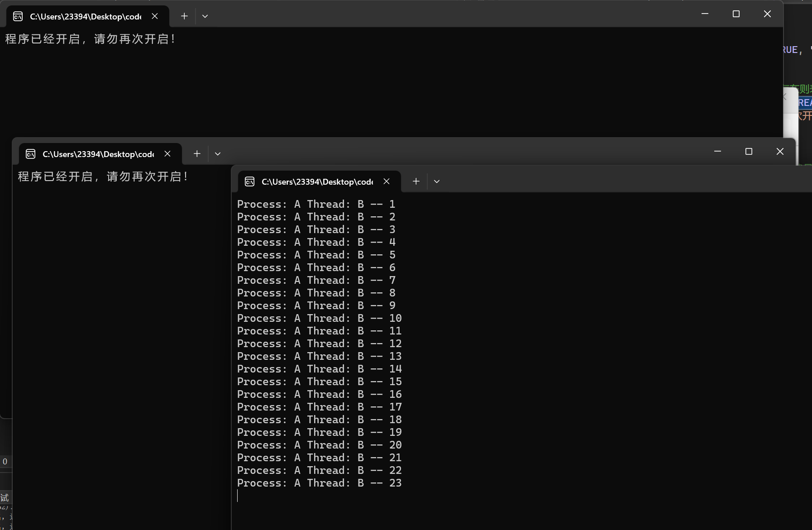Select the tab title in the Process output terminal
Screen dimensions: 812x530
point(317,182)
